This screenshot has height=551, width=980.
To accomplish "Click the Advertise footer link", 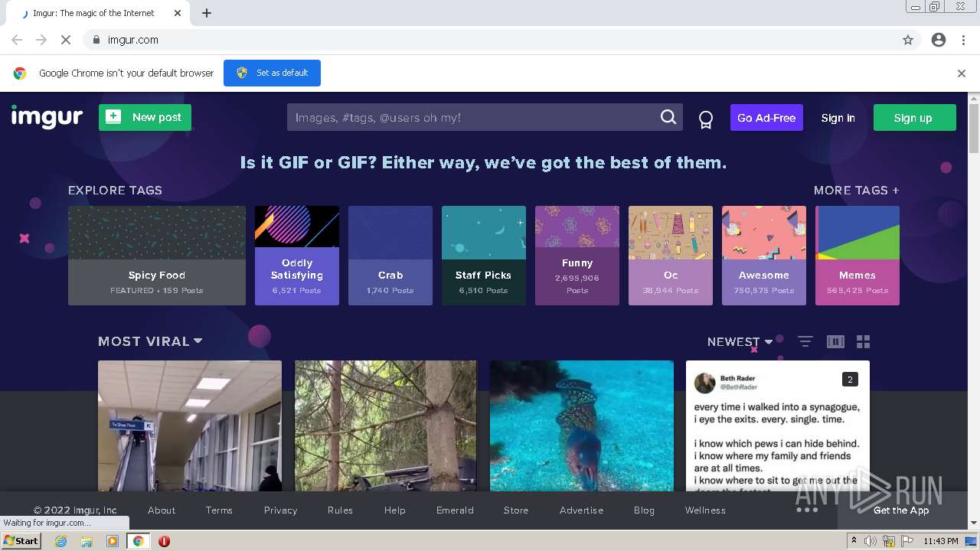I will (x=581, y=510).
